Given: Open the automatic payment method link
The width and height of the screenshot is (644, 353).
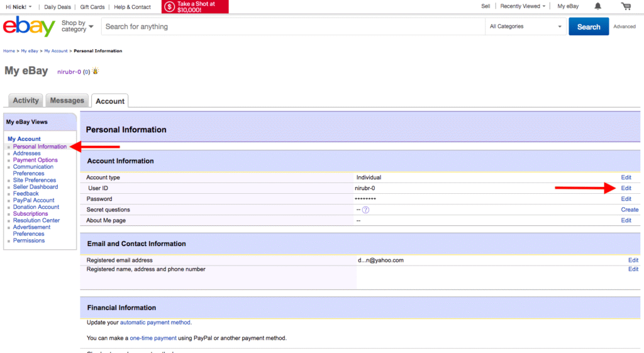Looking at the screenshot, I should pos(155,322).
